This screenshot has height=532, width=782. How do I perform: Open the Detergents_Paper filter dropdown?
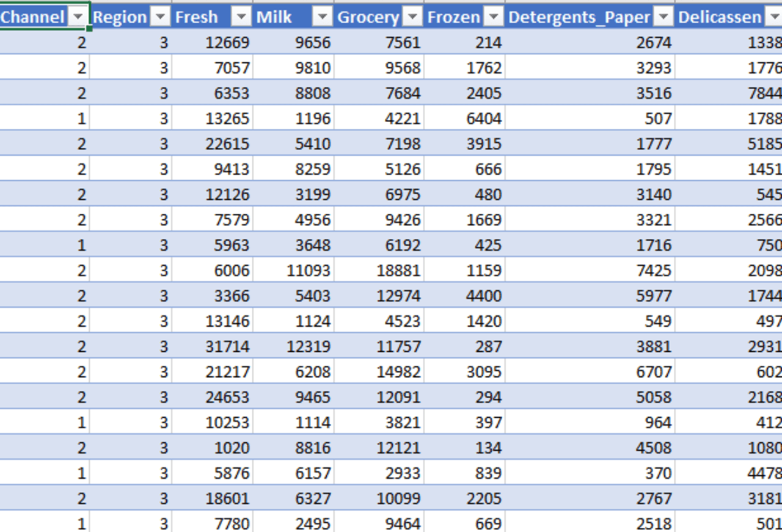point(663,17)
